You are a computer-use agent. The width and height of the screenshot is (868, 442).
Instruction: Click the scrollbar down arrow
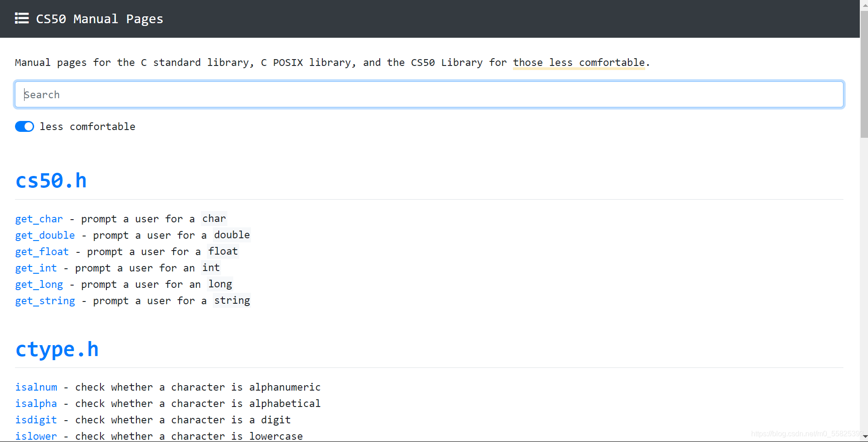click(864, 437)
